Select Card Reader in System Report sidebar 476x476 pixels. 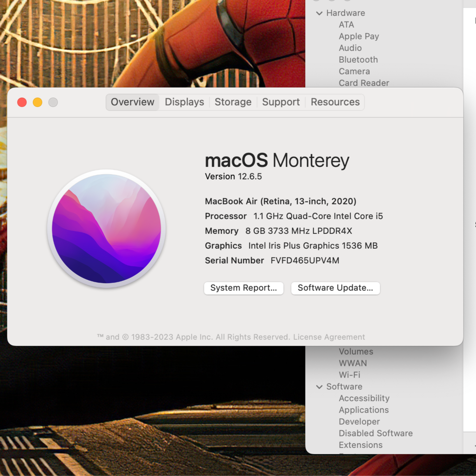click(x=364, y=83)
